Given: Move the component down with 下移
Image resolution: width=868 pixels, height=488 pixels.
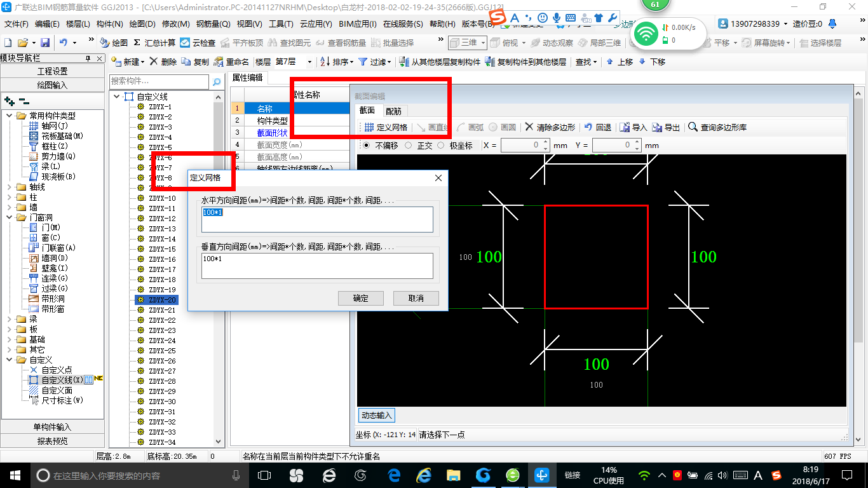Looking at the screenshot, I should pos(652,62).
